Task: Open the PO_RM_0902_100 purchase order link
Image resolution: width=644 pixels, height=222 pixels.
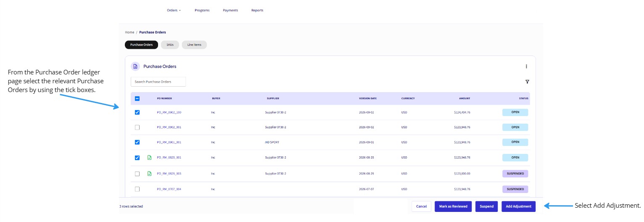Action: [169, 112]
